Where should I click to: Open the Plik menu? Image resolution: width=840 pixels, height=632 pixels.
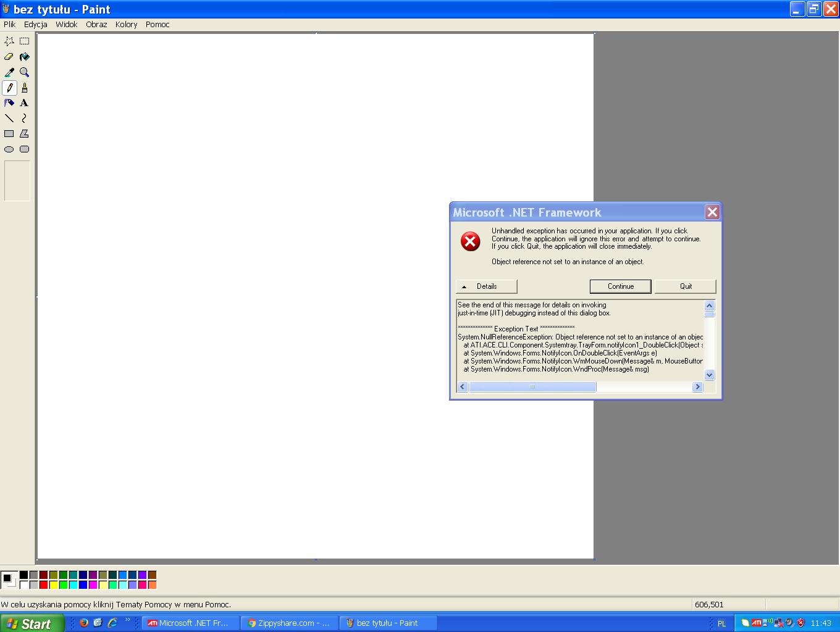pyautogui.click(x=10, y=25)
